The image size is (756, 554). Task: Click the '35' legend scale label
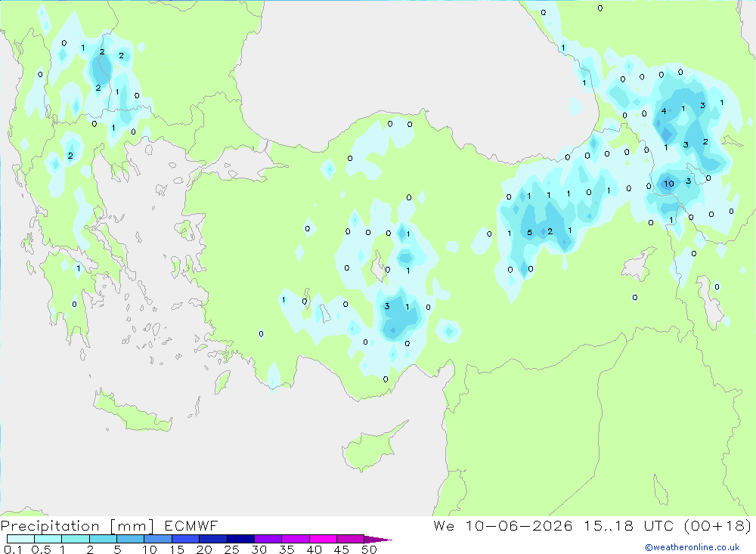point(287,549)
